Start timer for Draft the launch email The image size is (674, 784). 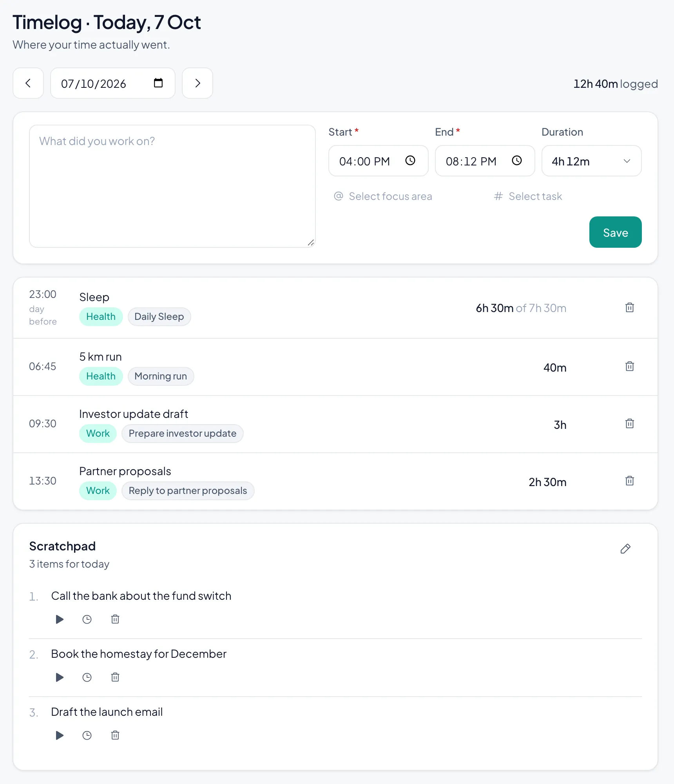point(60,735)
